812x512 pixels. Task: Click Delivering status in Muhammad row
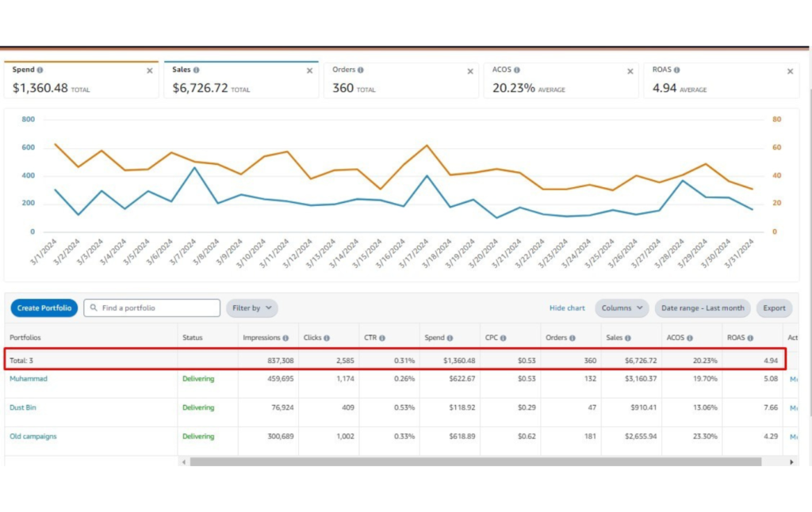[198, 378]
